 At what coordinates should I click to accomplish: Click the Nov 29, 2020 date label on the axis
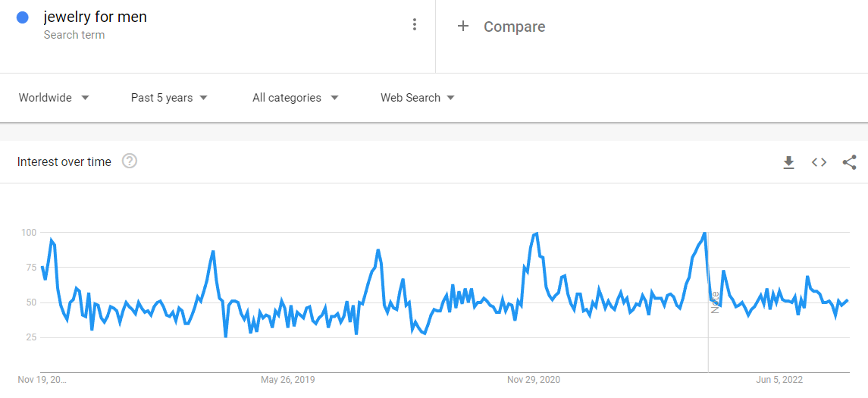pos(534,380)
